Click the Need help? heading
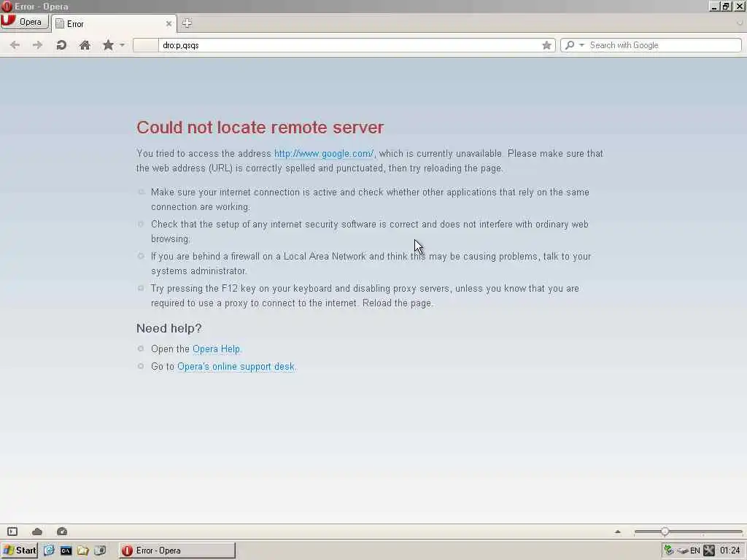747x560 pixels. 169,328
